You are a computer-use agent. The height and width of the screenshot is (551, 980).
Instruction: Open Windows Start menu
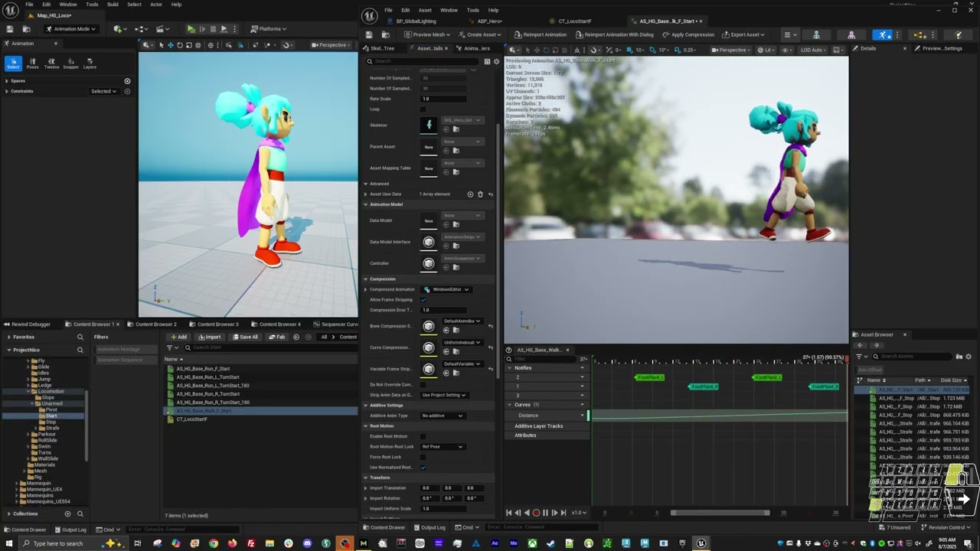pos(9,543)
